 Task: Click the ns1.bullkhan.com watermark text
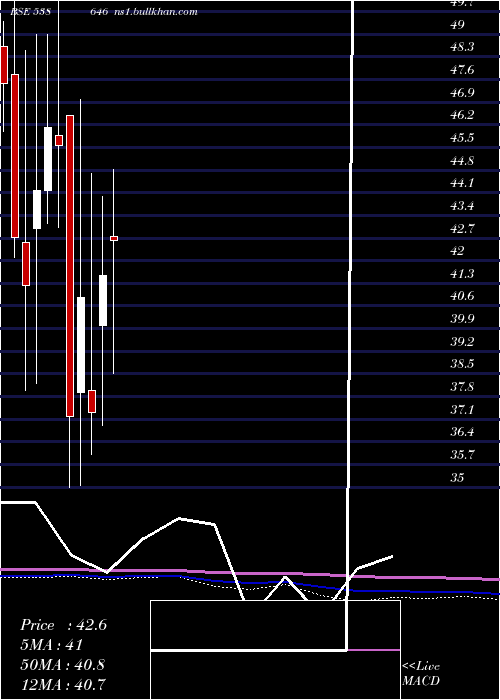(155, 12)
